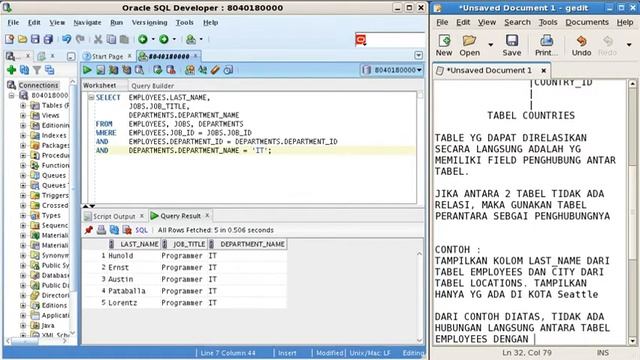The image size is (640, 360).
Task: Click the SQL link in Query Result toolbar
Action: click(x=141, y=230)
